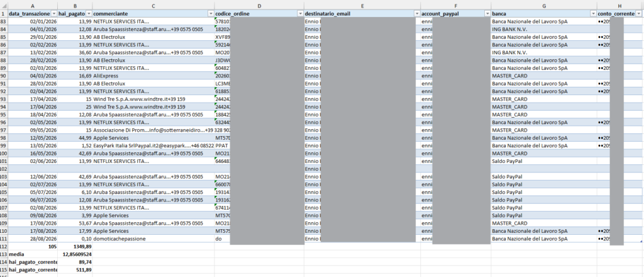Select row 90 by its row number

[x=4, y=76]
